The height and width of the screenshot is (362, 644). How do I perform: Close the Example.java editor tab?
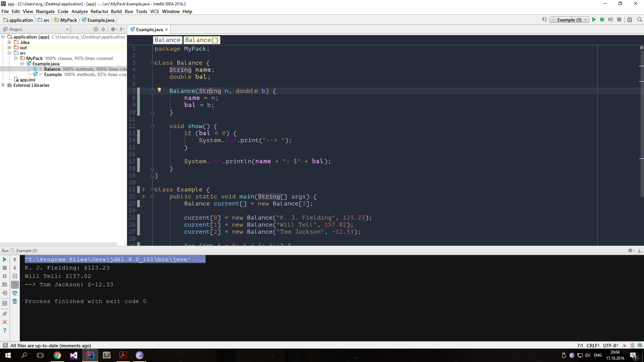pyautogui.click(x=166, y=29)
